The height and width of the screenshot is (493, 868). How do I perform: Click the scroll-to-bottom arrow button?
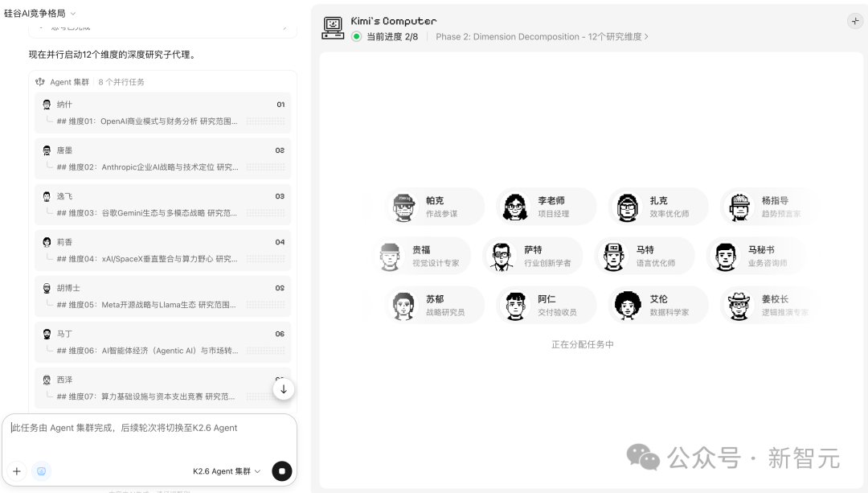pyautogui.click(x=284, y=389)
